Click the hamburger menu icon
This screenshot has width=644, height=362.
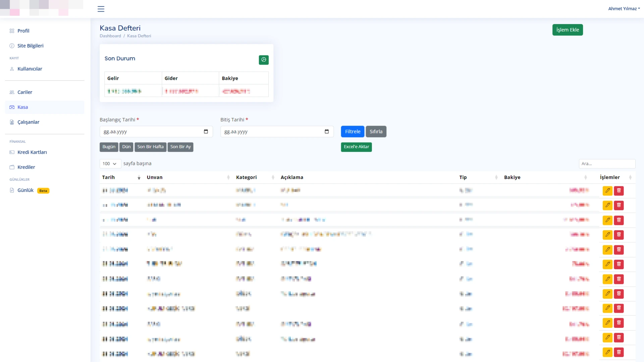[101, 9]
